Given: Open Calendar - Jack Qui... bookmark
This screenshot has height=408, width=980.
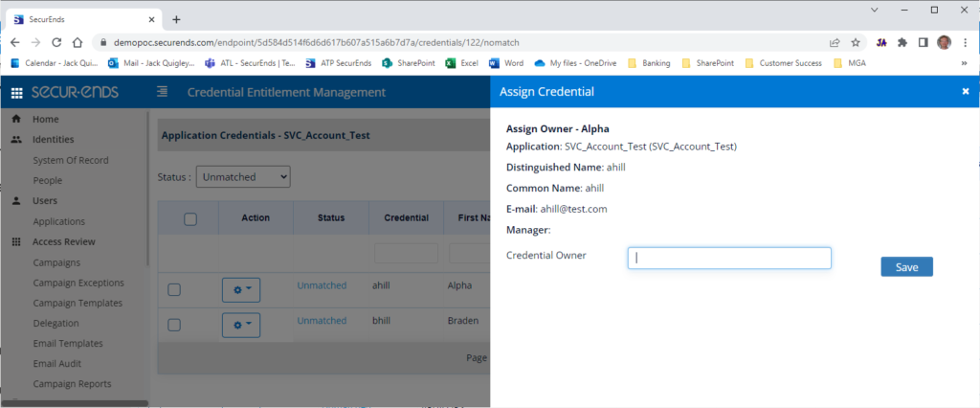Looking at the screenshot, I should (55, 62).
